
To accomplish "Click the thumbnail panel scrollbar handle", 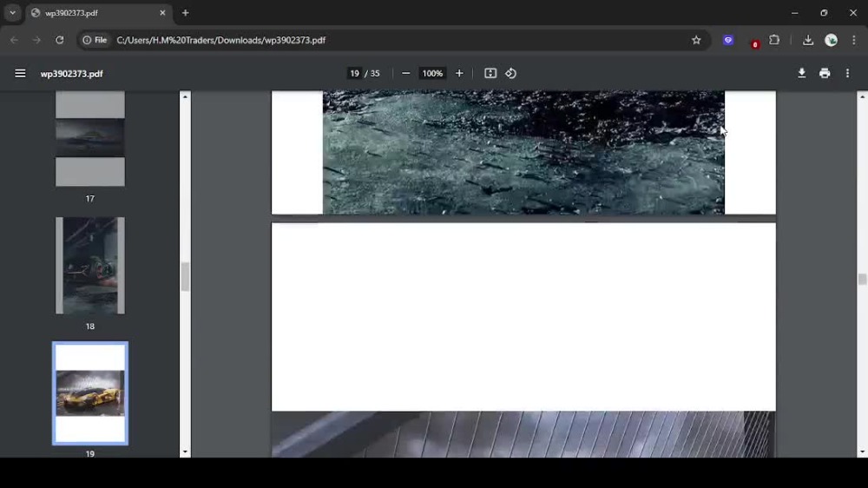I will 185,276.
